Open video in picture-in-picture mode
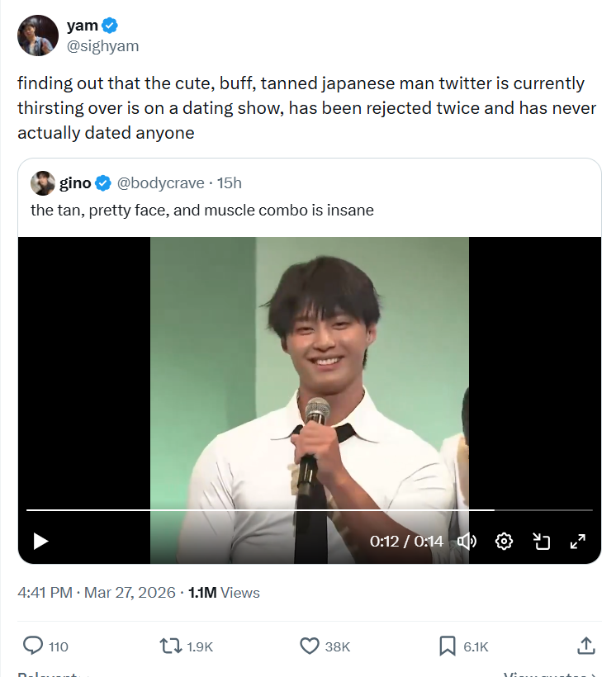The width and height of the screenshot is (616, 677). point(542,542)
